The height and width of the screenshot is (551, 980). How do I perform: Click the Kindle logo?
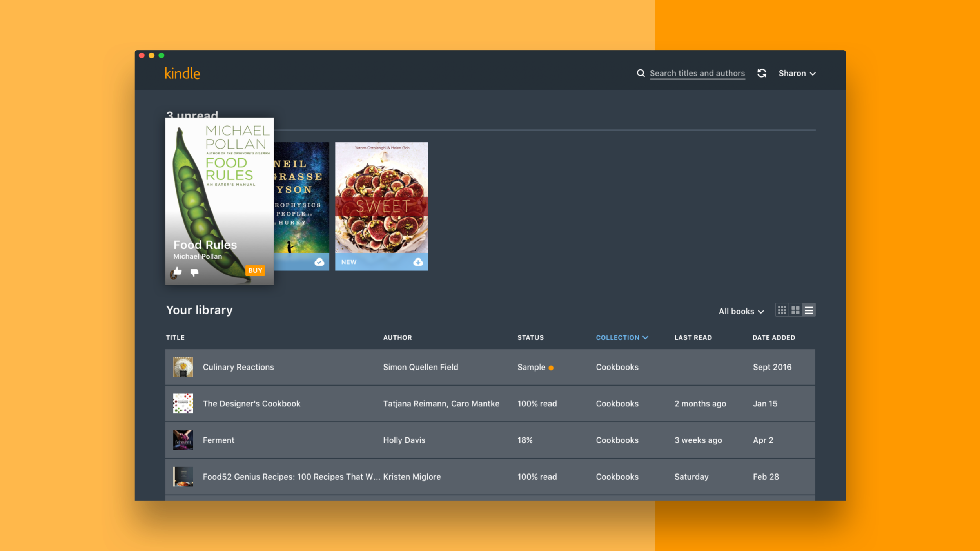[182, 73]
